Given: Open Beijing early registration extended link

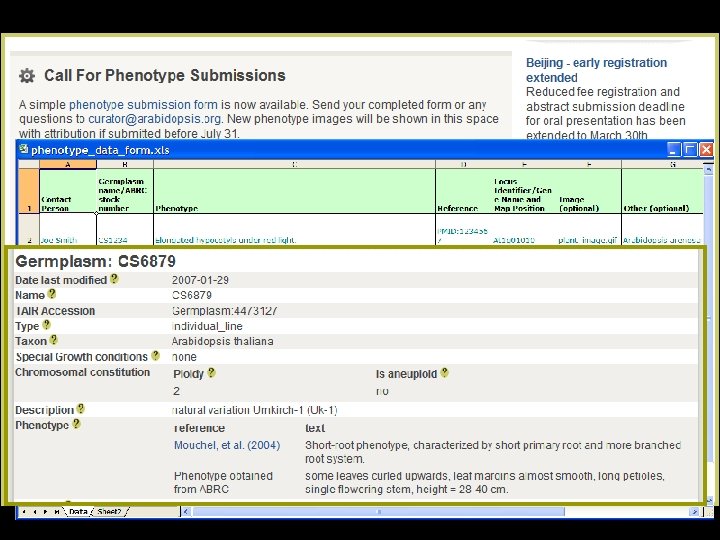Looking at the screenshot, I should [596, 70].
